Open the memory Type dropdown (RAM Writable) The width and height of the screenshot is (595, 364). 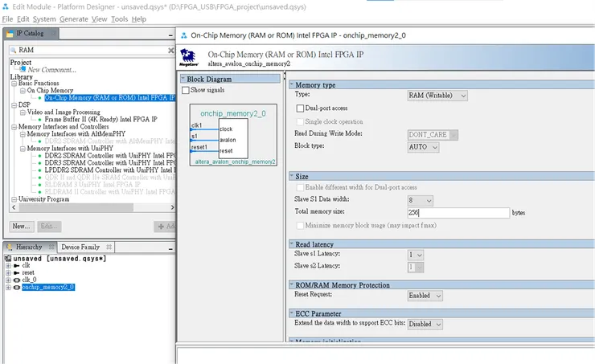(x=437, y=96)
